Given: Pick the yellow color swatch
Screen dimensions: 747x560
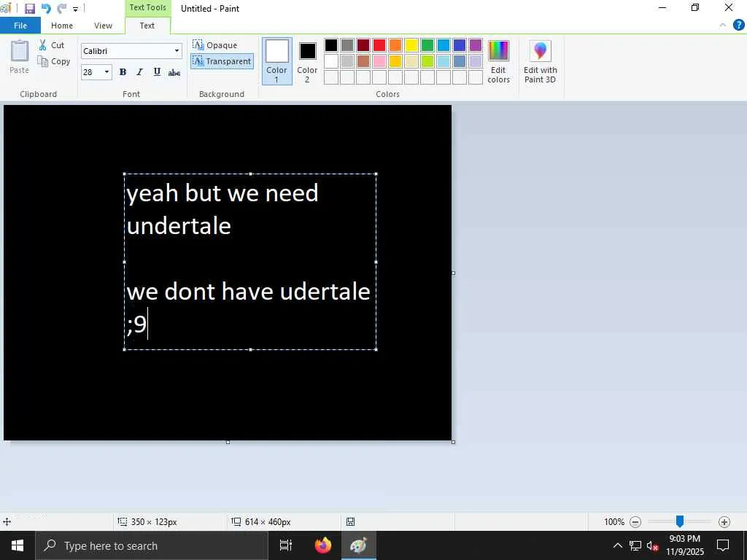Looking at the screenshot, I should [x=411, y=45].
